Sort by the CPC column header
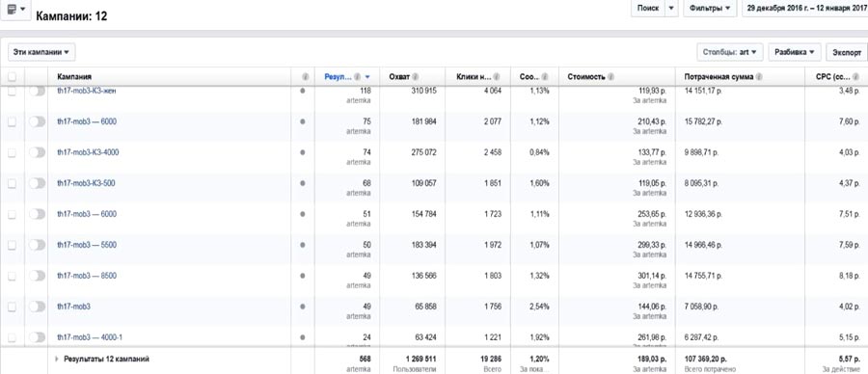 (833, 77)
